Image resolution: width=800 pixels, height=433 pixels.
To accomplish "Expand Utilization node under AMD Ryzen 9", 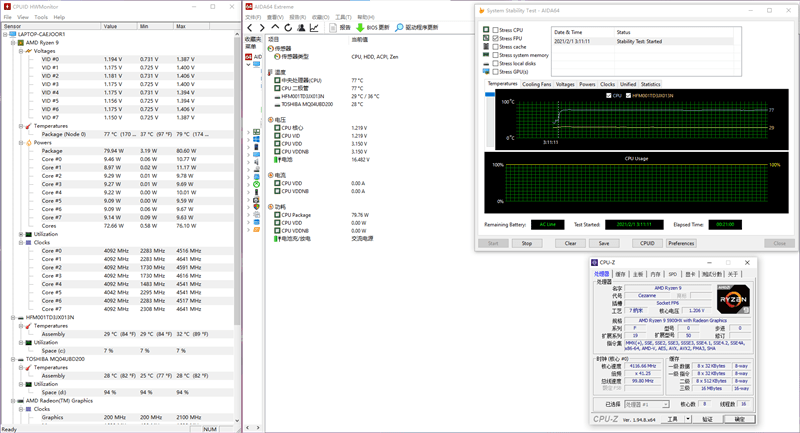I will 21,234.
